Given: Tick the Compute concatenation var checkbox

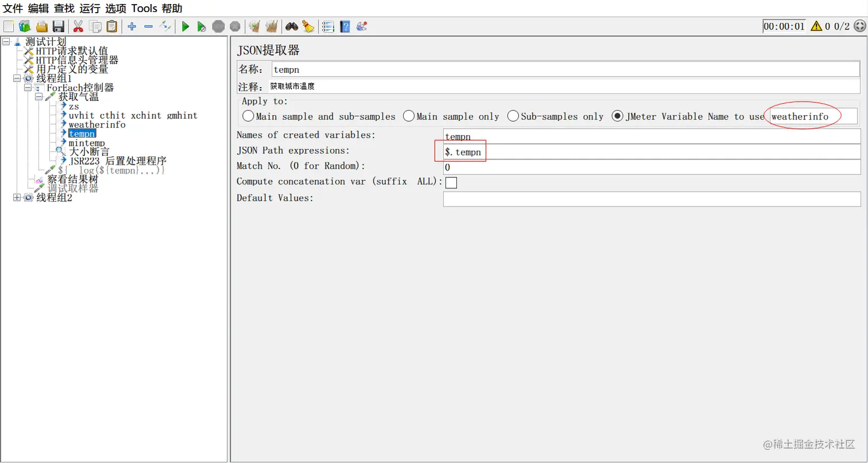Looking at the screenshot, I should tap(451, 182).
